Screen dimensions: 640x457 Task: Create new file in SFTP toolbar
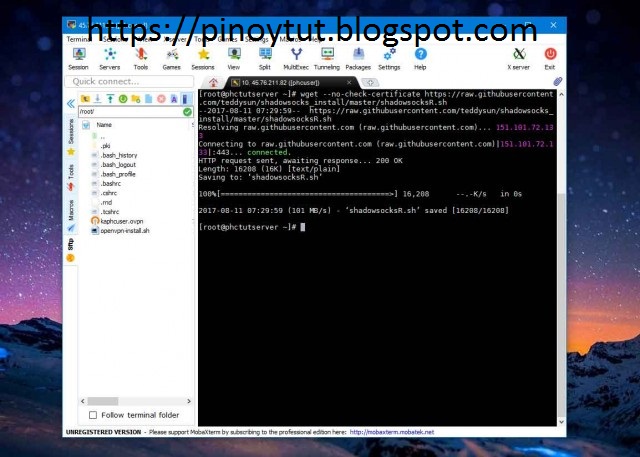[x=149, y=99]
